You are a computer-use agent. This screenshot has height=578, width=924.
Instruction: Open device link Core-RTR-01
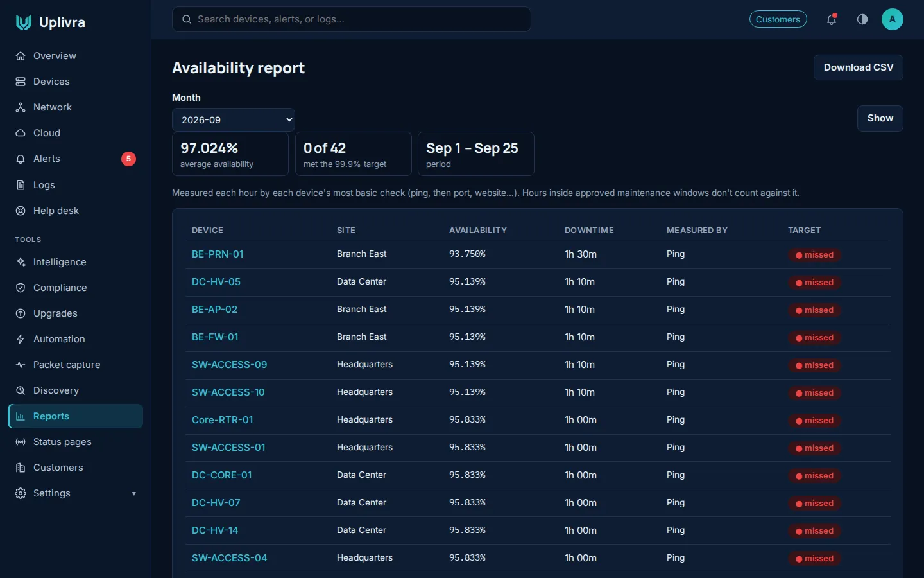click(223, 420)
